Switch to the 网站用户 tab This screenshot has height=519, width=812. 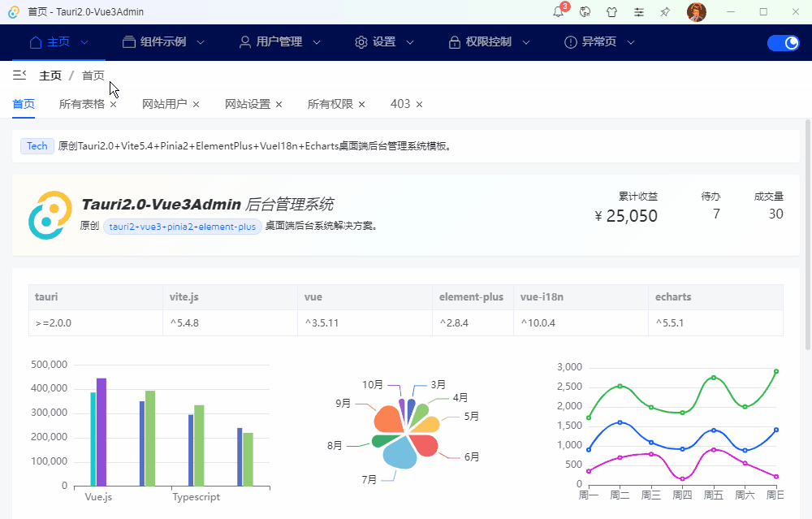click(165, 104)
